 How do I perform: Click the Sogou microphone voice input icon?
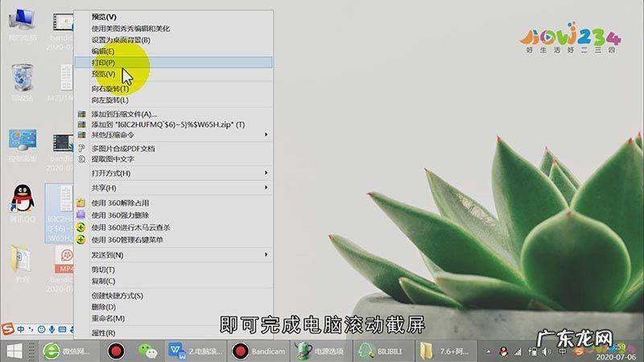(x=52, y=329)
